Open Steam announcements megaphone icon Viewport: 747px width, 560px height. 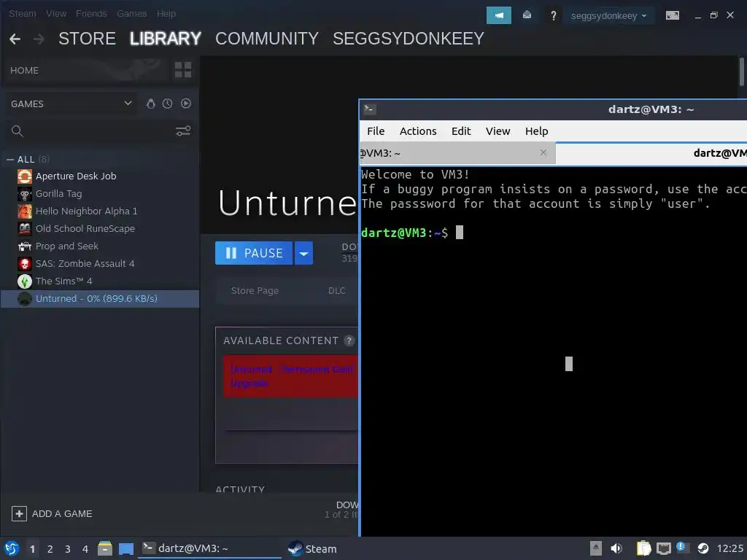pyautogui.click(x=498, y=15)
